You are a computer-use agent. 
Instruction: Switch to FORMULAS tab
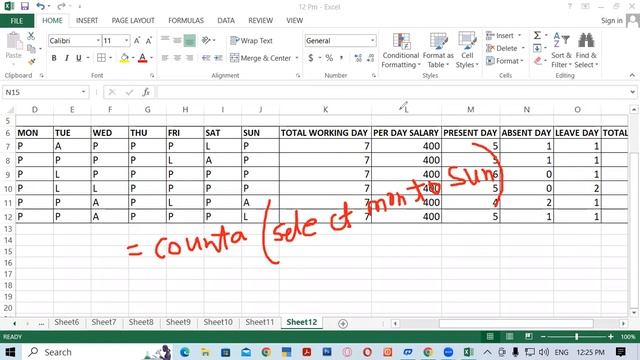point(186,20)
